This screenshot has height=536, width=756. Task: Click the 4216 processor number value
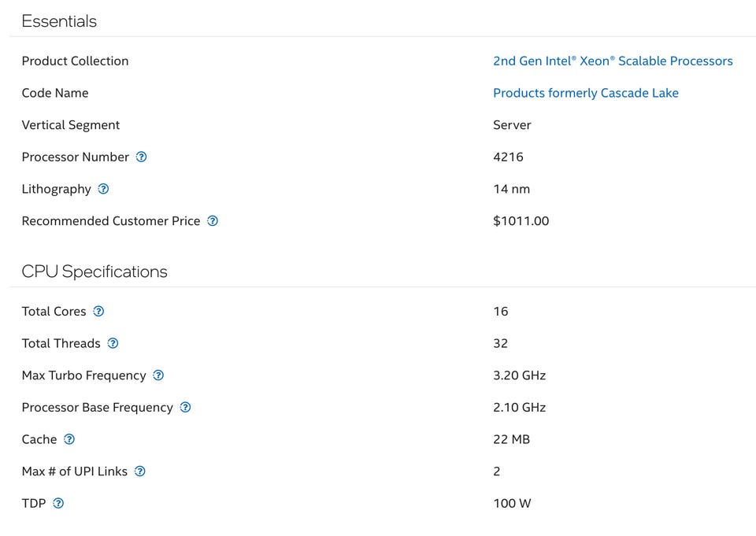point(508,157)
